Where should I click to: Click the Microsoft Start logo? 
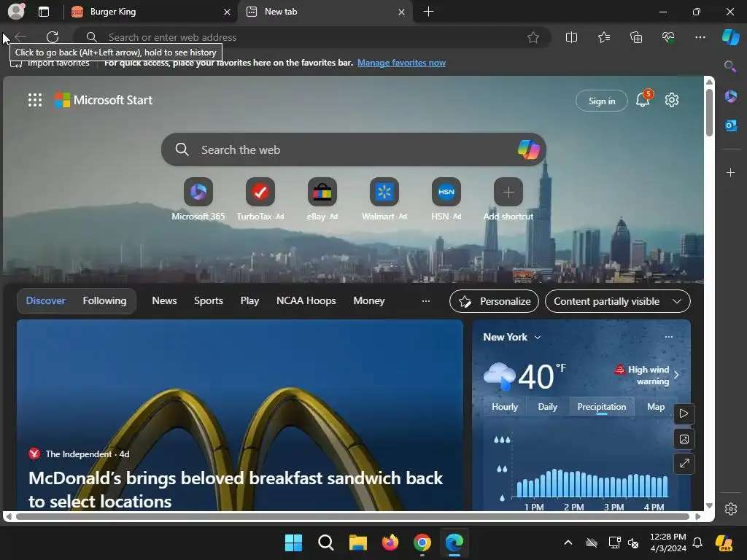[104, 100]
